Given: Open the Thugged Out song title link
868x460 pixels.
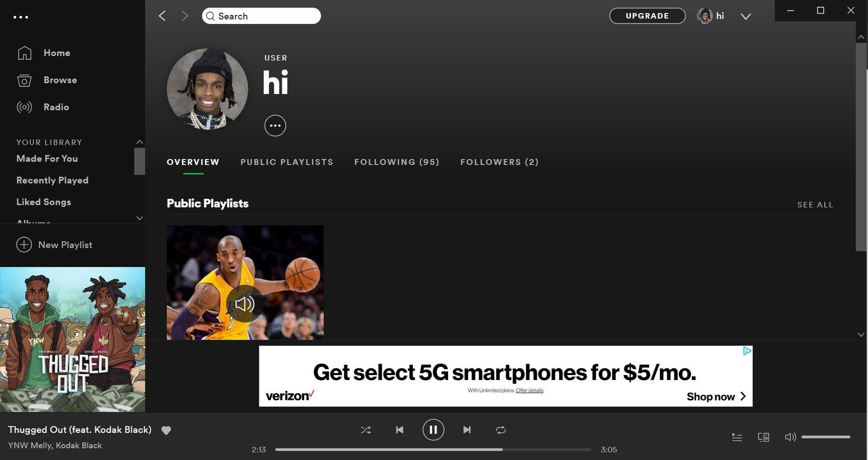Looking at the screenshot, I should 80,430.
